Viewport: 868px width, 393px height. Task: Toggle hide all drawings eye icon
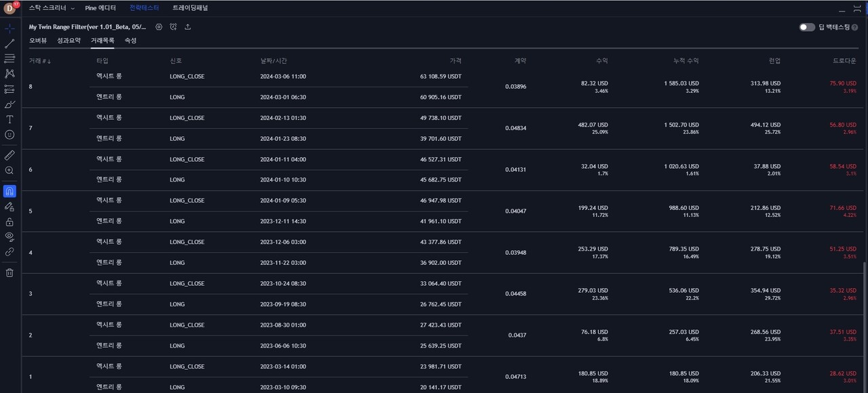pos(9,236)
